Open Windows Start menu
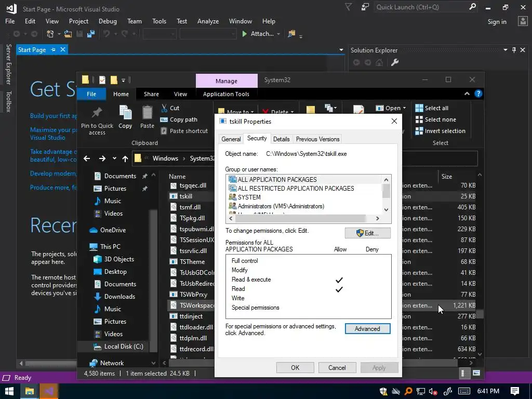 point(9,391)
